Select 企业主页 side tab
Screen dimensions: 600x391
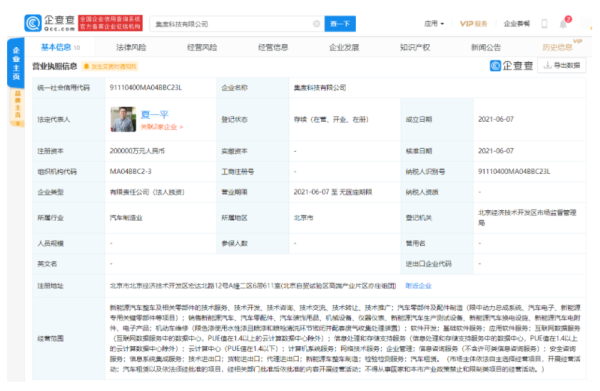(16, 63)
